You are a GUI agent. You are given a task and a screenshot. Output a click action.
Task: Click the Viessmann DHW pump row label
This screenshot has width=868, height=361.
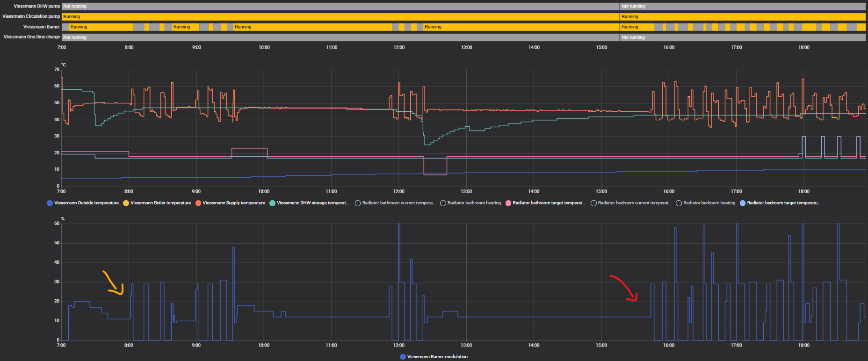tap(37, 6)
